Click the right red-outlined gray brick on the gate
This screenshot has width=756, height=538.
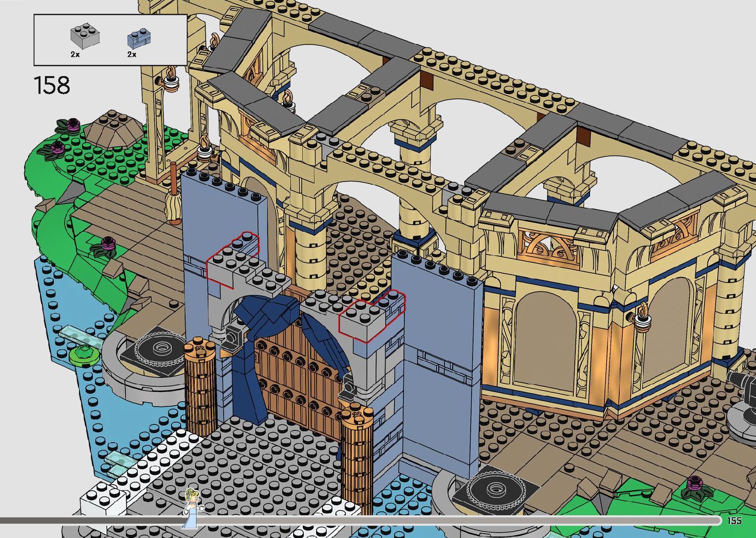tap(371, 316)
